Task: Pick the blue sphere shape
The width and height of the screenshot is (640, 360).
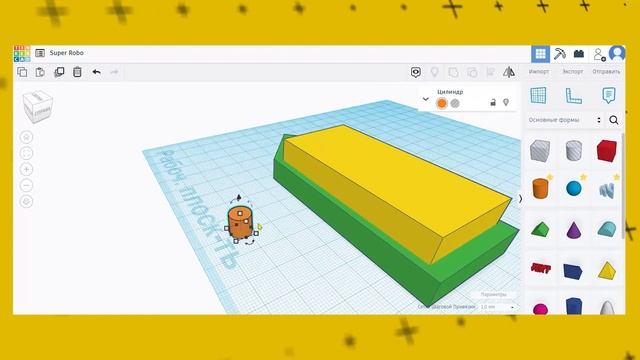Action: click(x=573, y=189)
